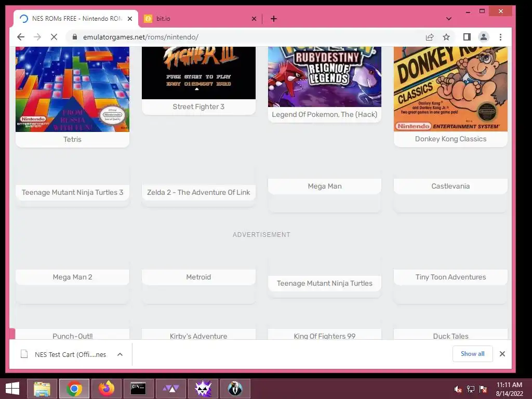The image size is (532, 399).
Task: Open the spiky purple cat taskbar app
Action: [x=203, y=389]
